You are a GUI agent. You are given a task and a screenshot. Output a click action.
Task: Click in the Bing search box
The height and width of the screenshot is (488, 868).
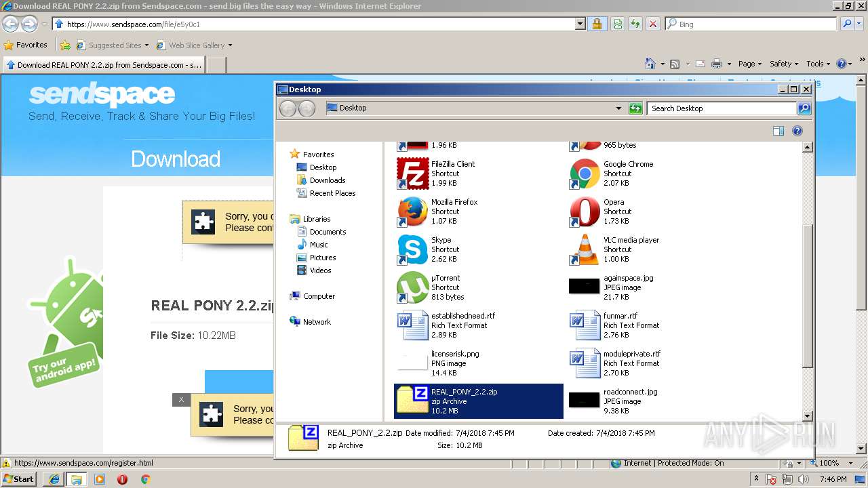[751, 24]
